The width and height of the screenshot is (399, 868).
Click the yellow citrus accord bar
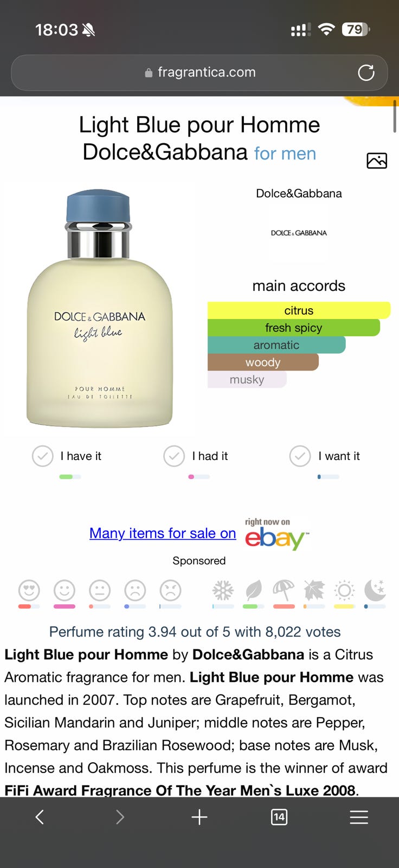299,310
